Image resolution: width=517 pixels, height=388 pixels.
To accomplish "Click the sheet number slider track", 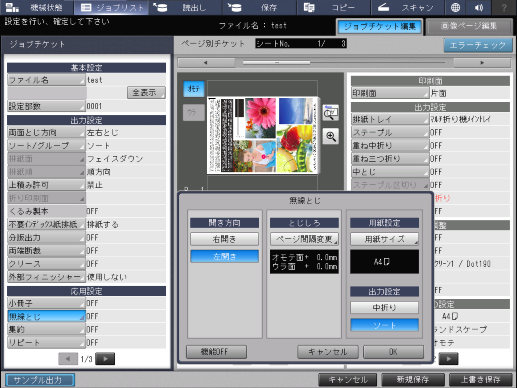I will (344, 62).
